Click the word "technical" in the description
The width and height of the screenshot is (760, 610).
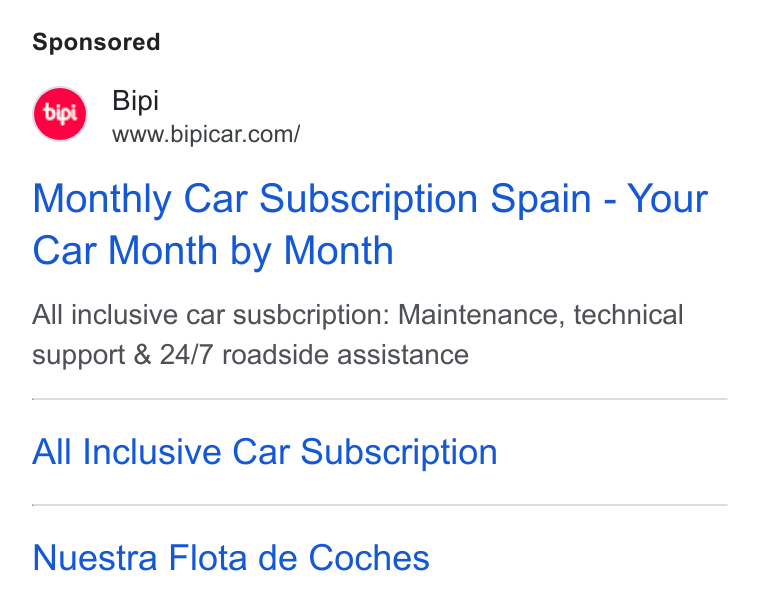tap(629, 315)
